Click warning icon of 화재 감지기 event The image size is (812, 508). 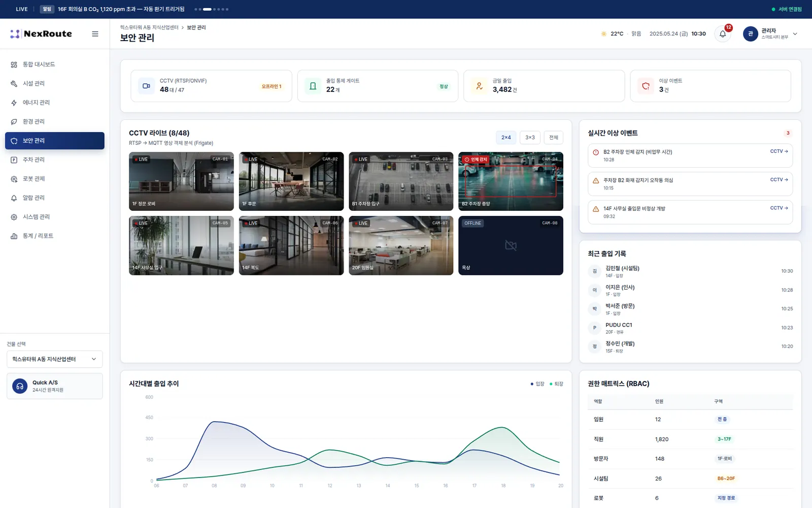coord(596,180)
